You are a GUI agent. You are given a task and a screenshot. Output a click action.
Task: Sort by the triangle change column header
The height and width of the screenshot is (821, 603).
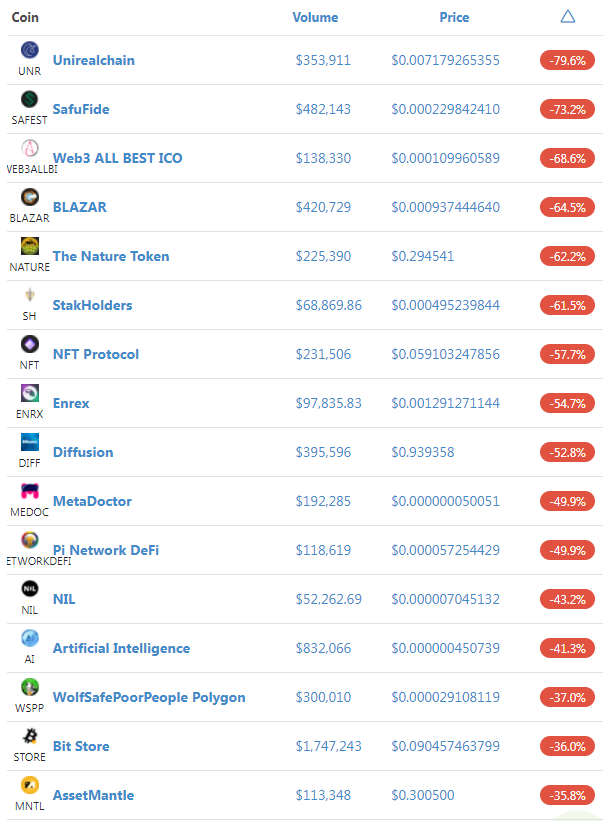[x=567, y=17]
